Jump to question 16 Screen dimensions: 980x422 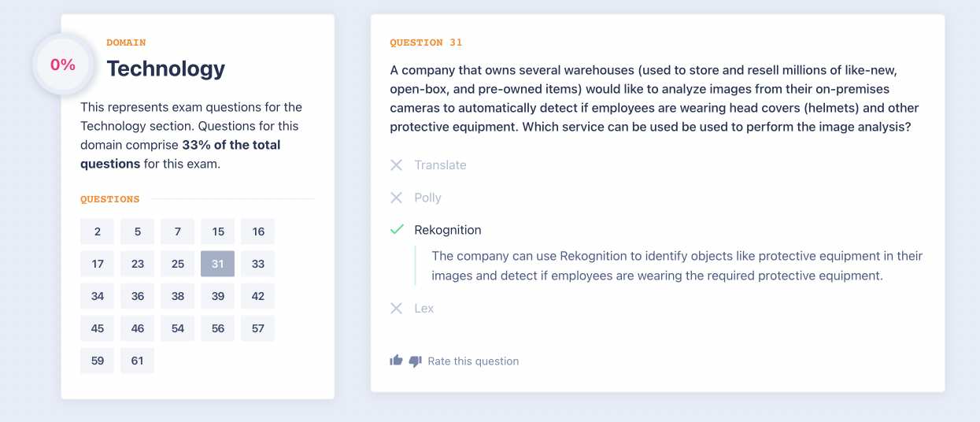pos(258,231)
